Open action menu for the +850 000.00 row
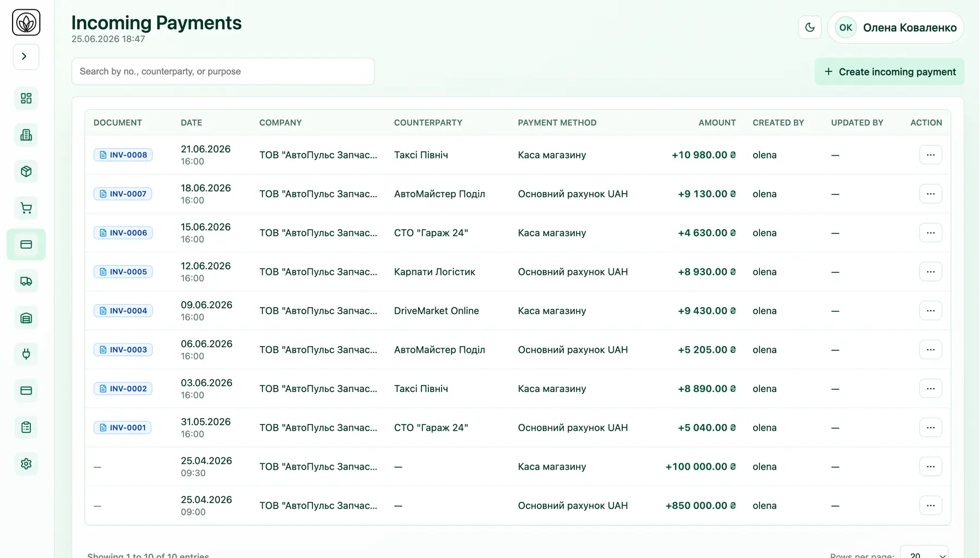Screen dimensions: 980x558 (x=930, y=505)
